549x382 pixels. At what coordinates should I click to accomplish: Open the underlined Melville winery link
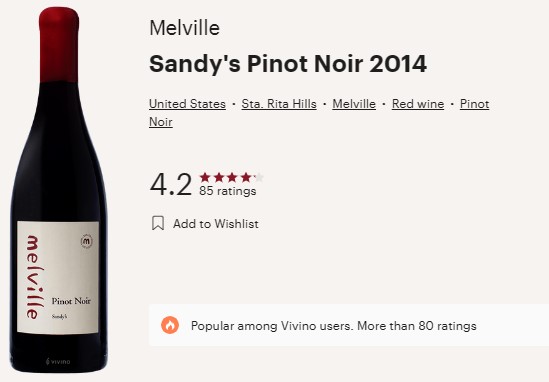[x=354, y=104]
